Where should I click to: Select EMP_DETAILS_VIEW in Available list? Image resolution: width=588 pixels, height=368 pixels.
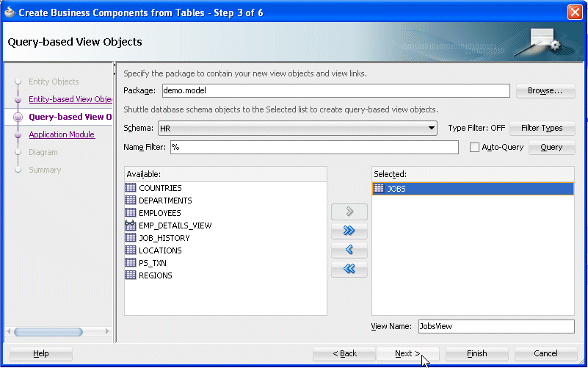click(175, 226)
